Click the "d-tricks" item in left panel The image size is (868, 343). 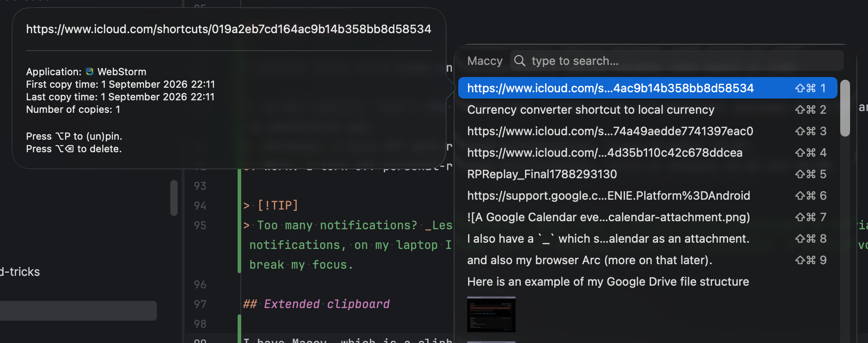coord(20,272)
